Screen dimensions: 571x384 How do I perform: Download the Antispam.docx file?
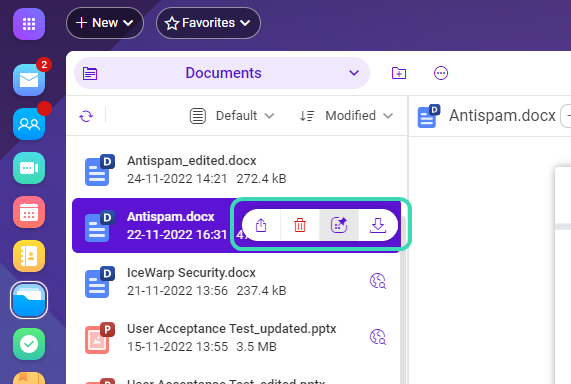pos(378,225)
